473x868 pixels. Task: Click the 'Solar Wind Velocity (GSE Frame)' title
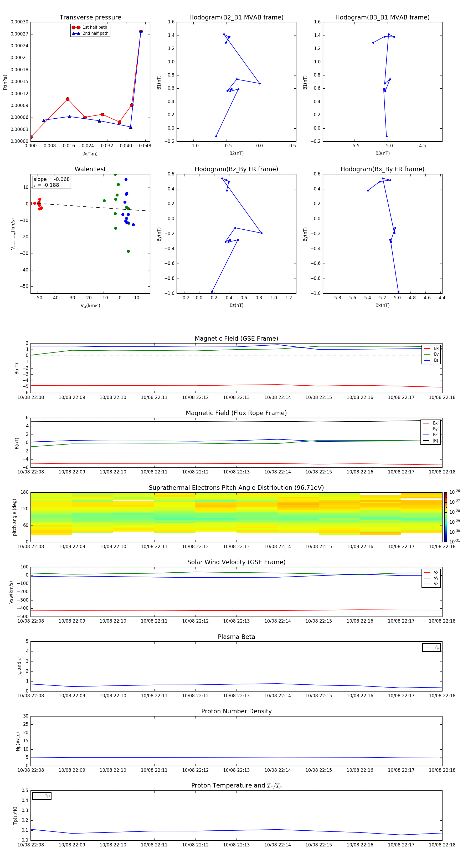pos(236,562)
